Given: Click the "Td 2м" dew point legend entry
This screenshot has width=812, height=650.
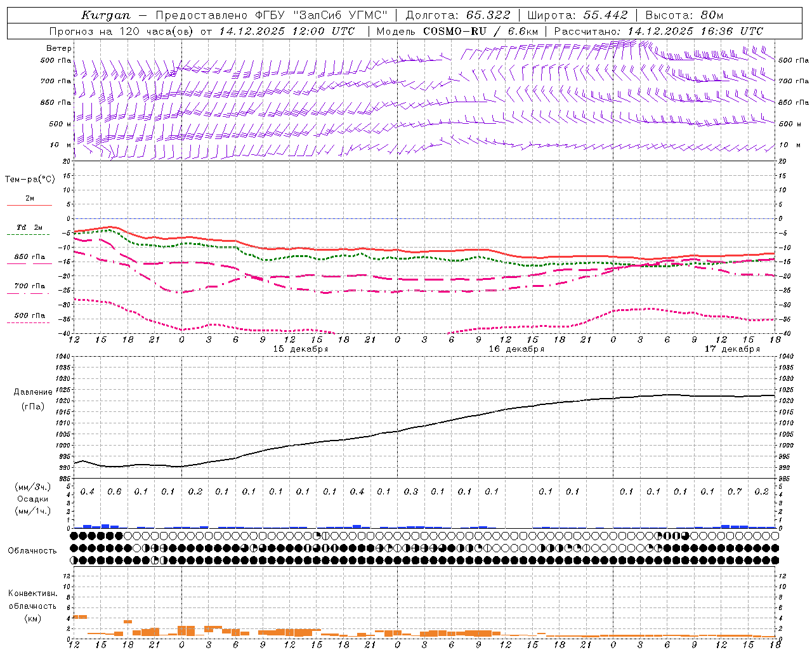Looking at the screenshot, I should pyautogui.click(x=30, y=227).
